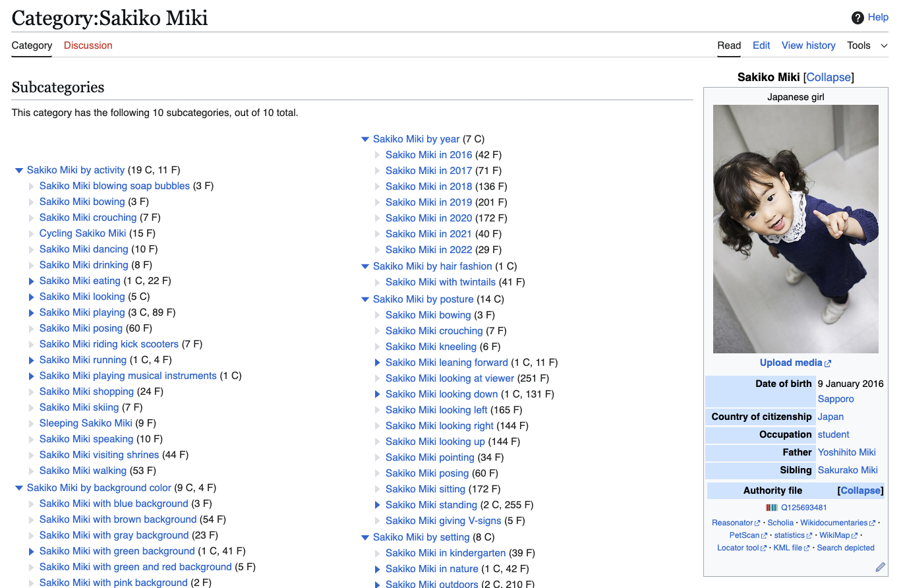Image resolution: width=903 pixels, height=588 pixels.
Task: Expand Sakiko Miki leaning forward arrow
Action: (x=378, y=363)
